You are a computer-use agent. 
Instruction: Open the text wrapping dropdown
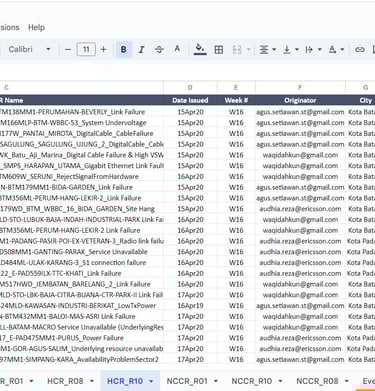pyautogui.click(x=313, y=50)
